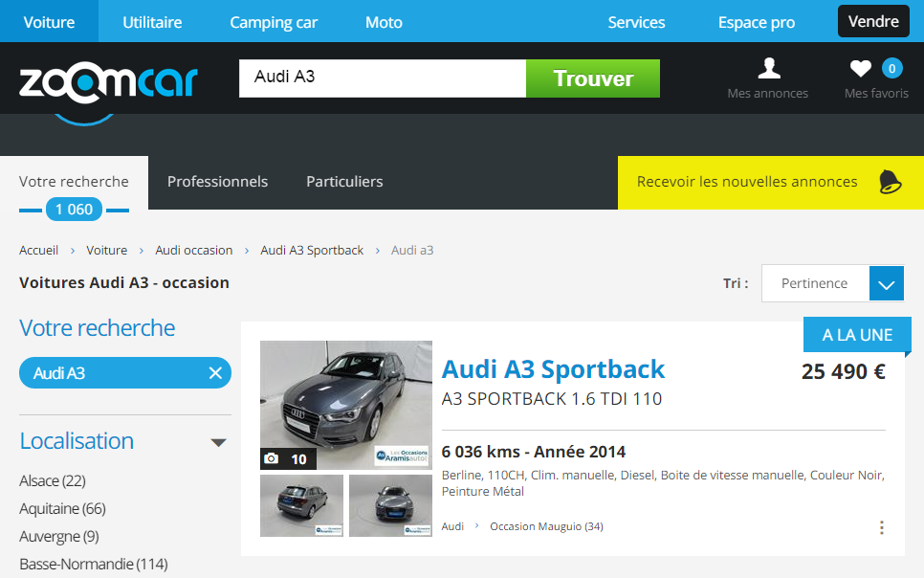The height and width of the screenshot is (578, 924).
Task: Go to Voiture breadcrumb link
Action: click(x=107, y=250)
